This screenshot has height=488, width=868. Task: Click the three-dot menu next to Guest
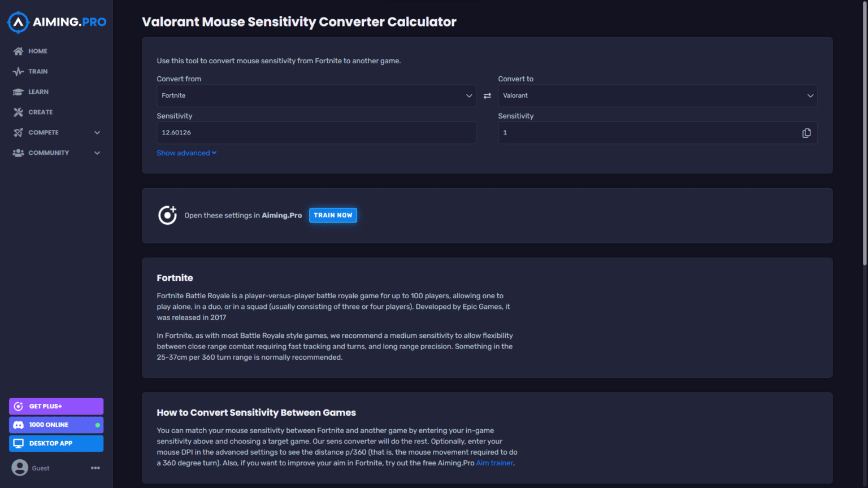[95, 468]
